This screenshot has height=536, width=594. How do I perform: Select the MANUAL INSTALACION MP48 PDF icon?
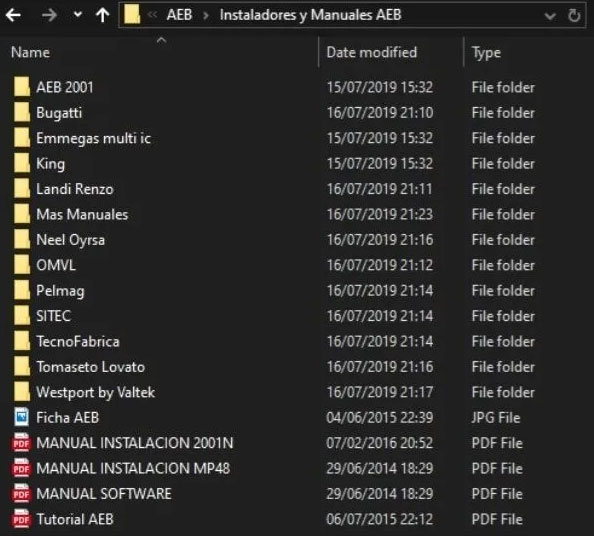pyautogui.click(x=21, y=468)
